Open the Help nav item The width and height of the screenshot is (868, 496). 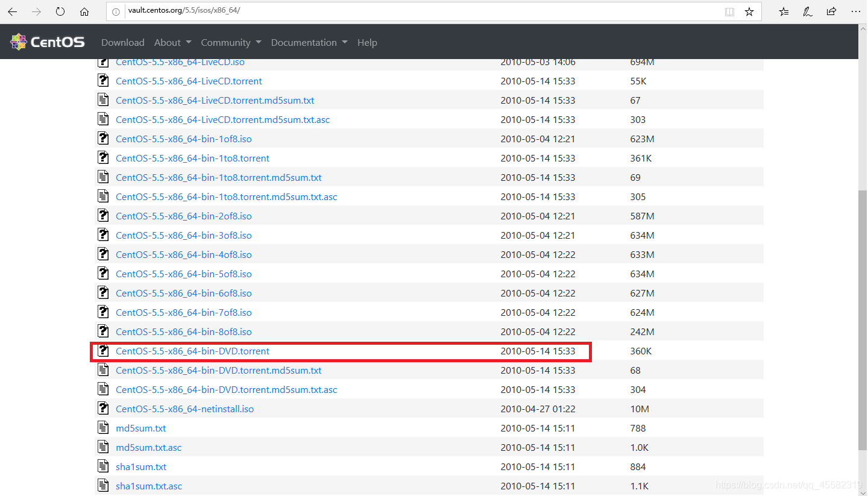click(x=367, y=42)
